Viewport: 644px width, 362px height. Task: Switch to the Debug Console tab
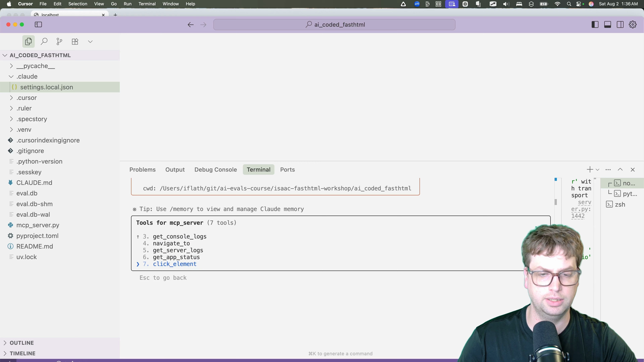[216, 170]
